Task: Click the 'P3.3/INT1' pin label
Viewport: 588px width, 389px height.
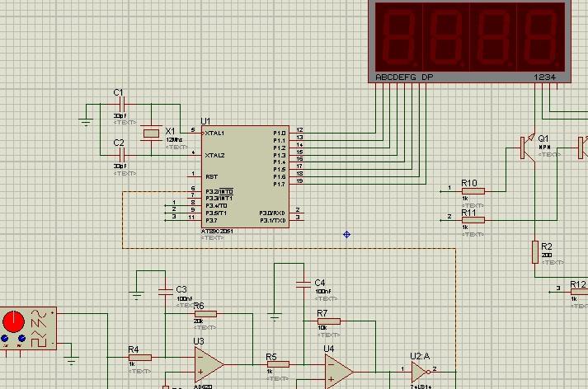Action: 219,199
